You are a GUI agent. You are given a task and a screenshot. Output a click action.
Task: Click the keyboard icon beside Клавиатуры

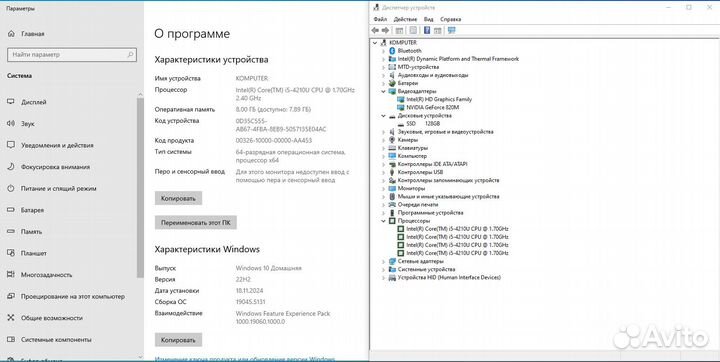coord(392,148)
